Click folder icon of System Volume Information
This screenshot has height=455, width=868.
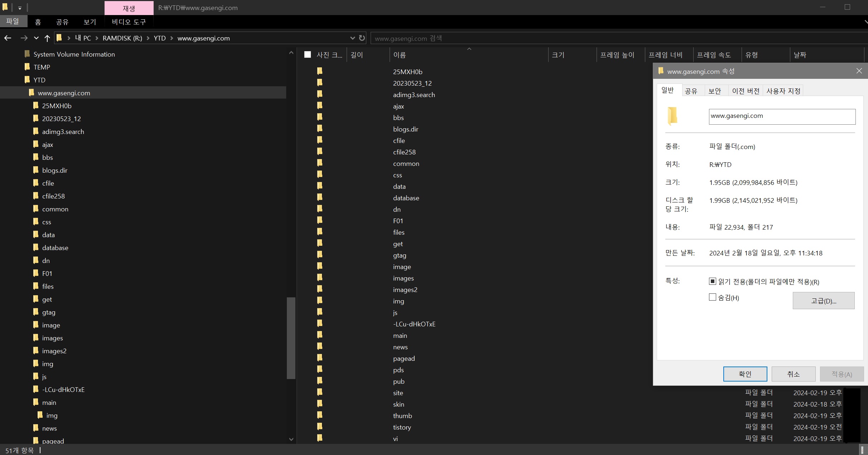[x=27, y=54]
